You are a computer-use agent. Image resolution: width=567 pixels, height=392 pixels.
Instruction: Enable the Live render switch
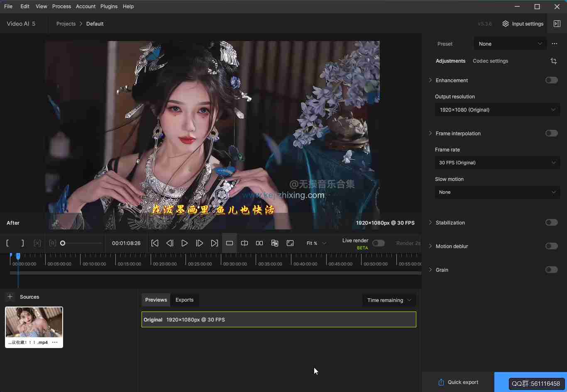coord(378,243)
